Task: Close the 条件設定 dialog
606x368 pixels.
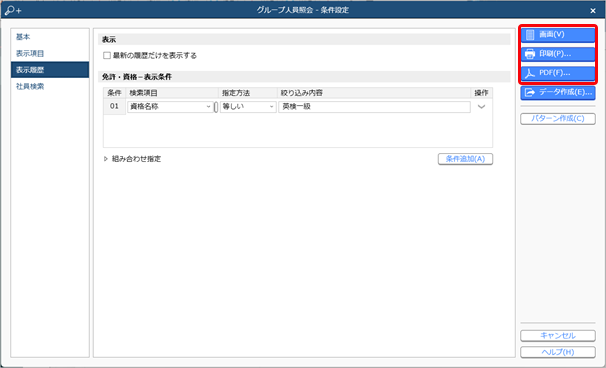Action: (x=593, y=11)
